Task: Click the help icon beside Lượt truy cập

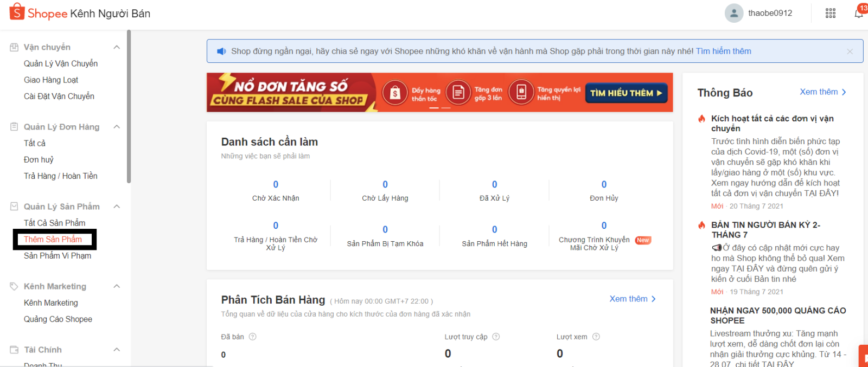Action: tap(495, 337)
